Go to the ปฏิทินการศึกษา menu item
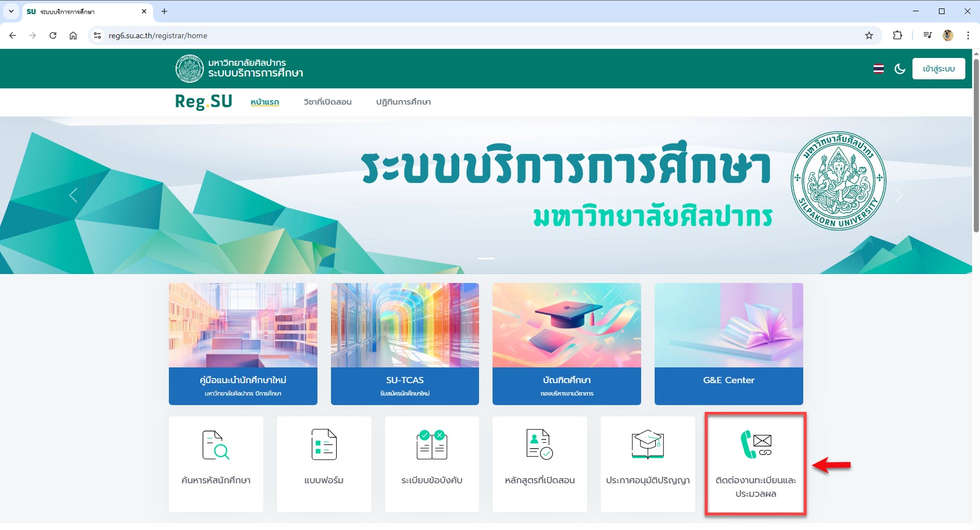The image size is (980, 530). tap(403, 102)
